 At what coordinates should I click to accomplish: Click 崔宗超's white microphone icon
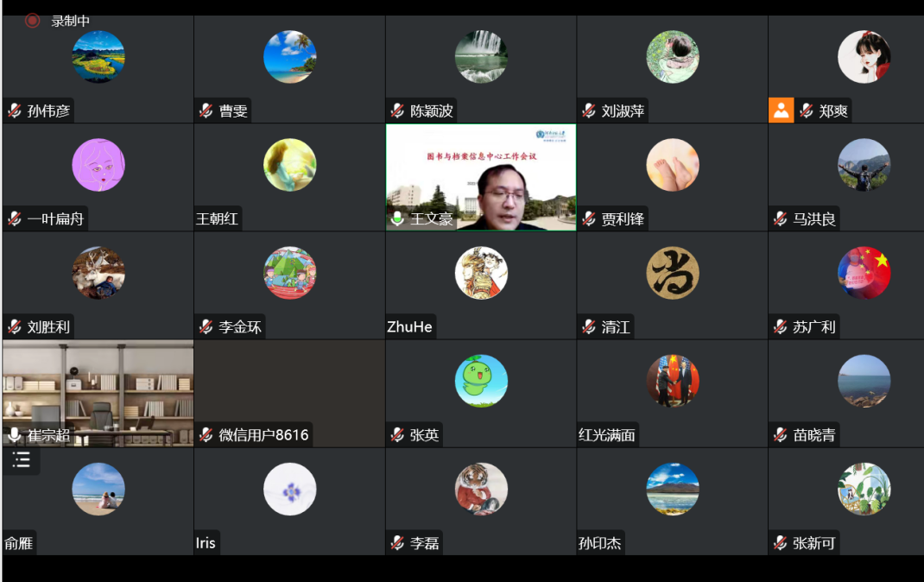click(14, 434)
